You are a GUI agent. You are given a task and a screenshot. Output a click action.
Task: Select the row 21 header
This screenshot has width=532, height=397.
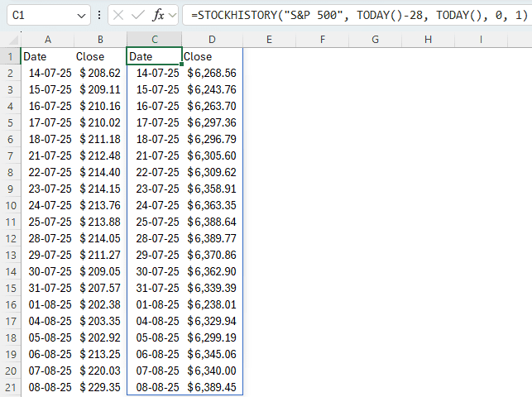[x=10, y=387]
